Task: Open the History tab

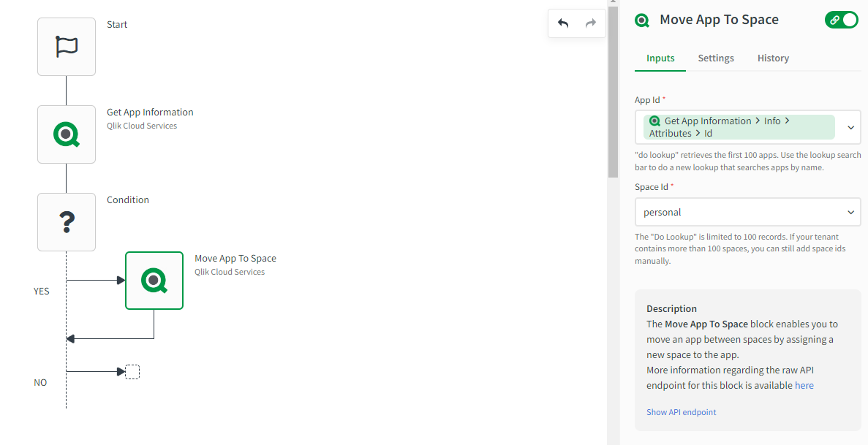Action: click(x=773, y=58)
